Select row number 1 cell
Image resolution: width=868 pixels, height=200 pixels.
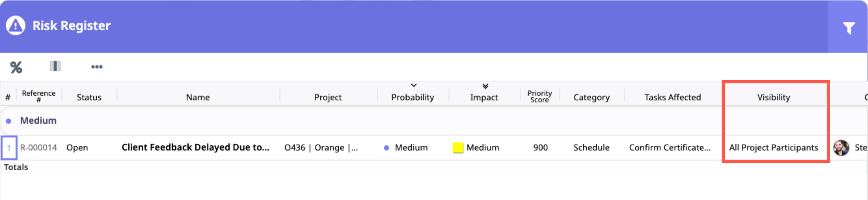pos(9,148)
